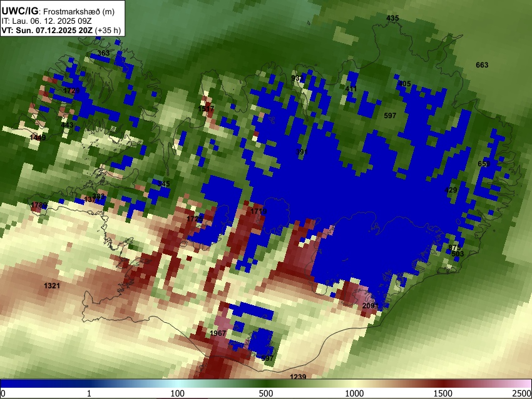Screen dimensions: 532x399
Task: Click the 435 value label
Action: click(x=392, y=18)
